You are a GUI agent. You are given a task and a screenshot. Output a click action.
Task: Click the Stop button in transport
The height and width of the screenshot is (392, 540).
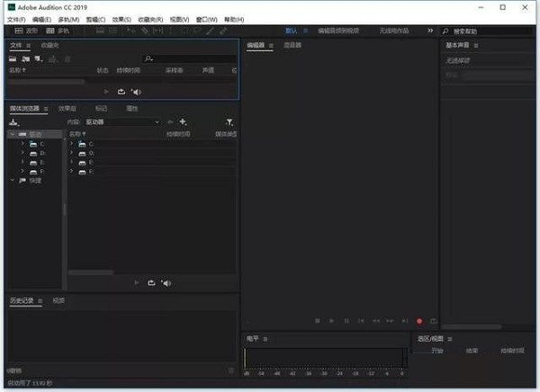point(318,321)
